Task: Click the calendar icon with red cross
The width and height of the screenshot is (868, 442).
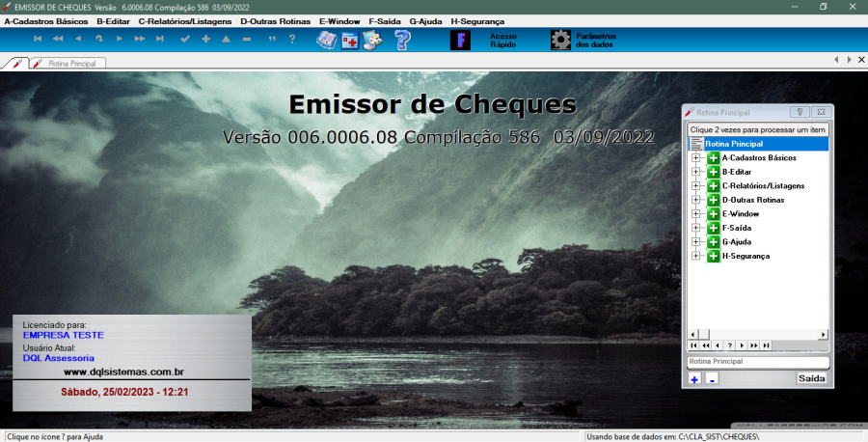Action: pos(349,40)
